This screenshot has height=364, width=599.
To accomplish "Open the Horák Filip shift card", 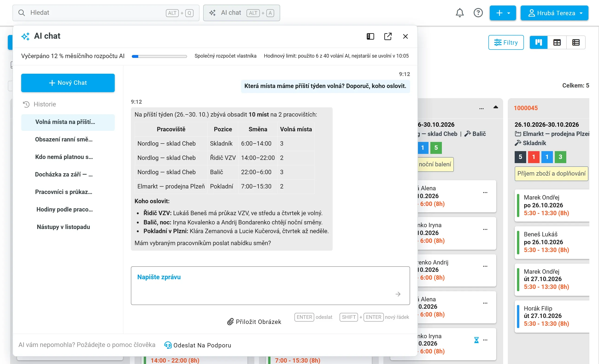I will [x=552, y=316].
